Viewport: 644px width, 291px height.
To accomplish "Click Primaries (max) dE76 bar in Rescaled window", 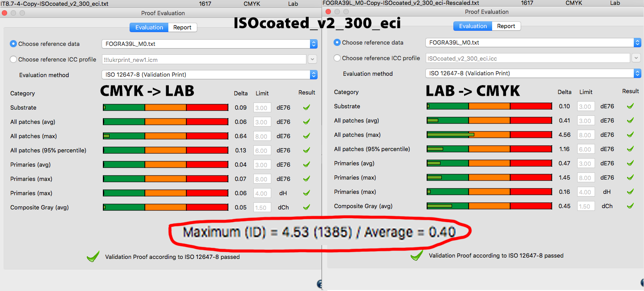I will coord(489,177).
